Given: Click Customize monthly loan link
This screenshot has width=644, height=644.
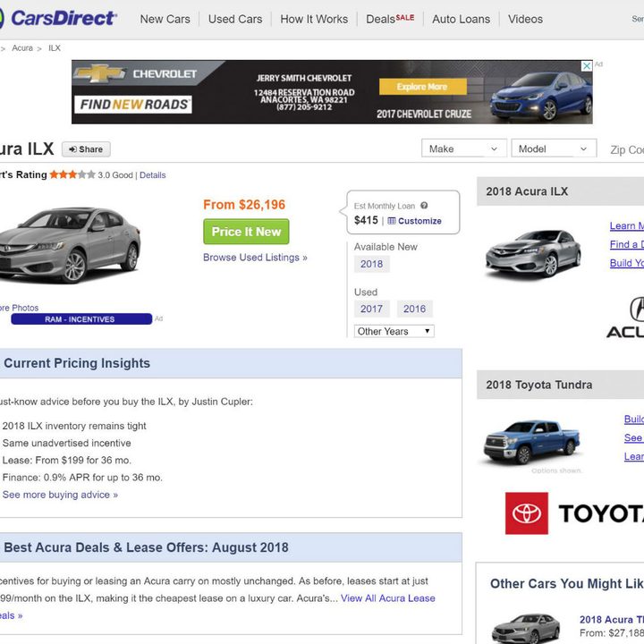Looking at the screenshot, I should click(x=414, y=221).
